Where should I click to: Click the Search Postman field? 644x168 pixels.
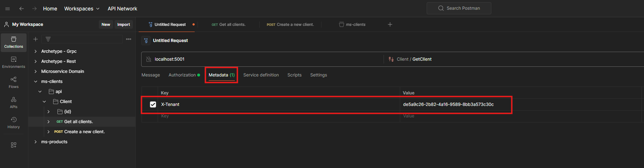click(459, 8)
